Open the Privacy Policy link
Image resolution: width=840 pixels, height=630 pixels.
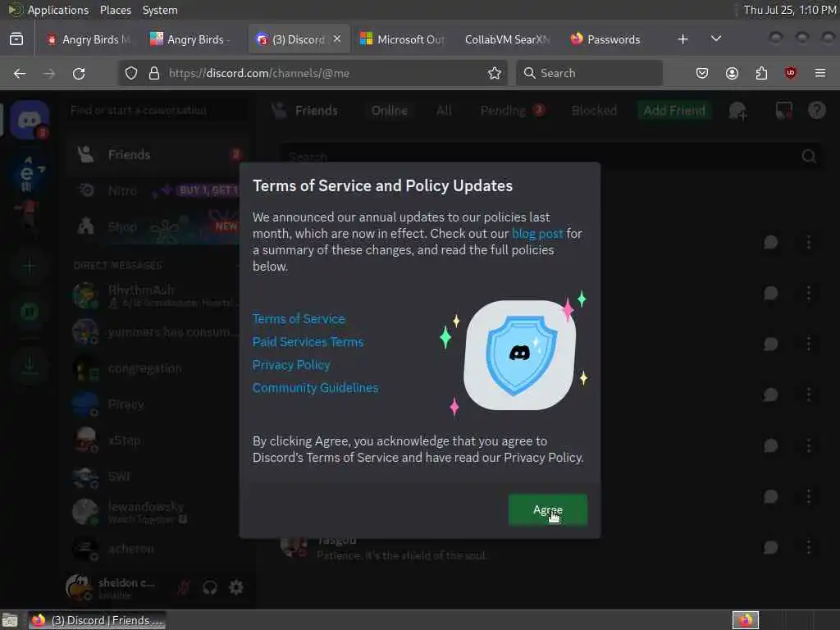coord(291,365)
